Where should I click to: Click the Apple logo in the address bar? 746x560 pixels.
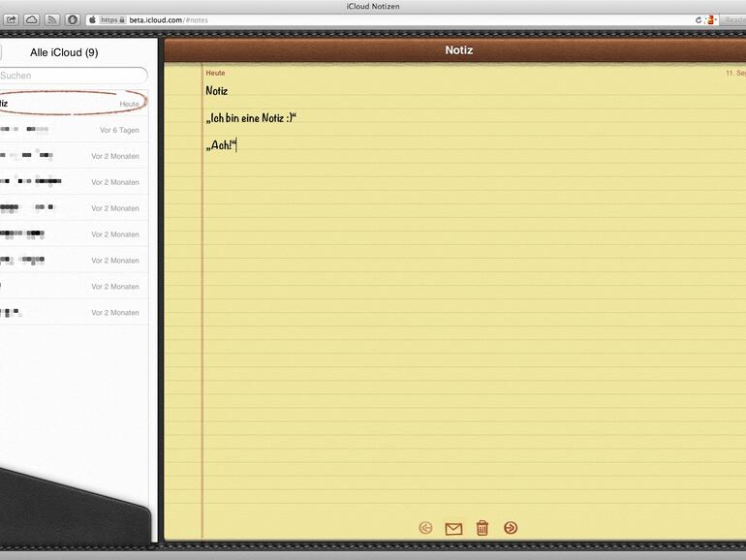(93, 20)
